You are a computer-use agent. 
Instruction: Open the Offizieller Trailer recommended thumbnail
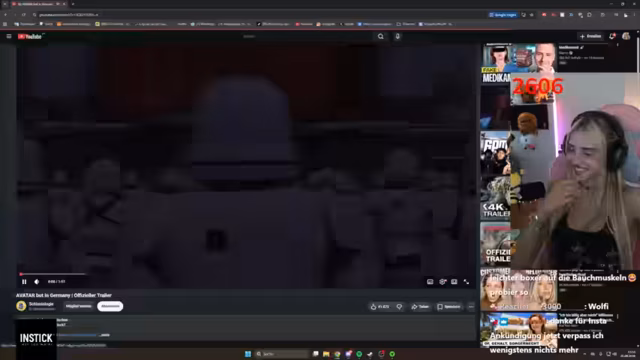496,244
